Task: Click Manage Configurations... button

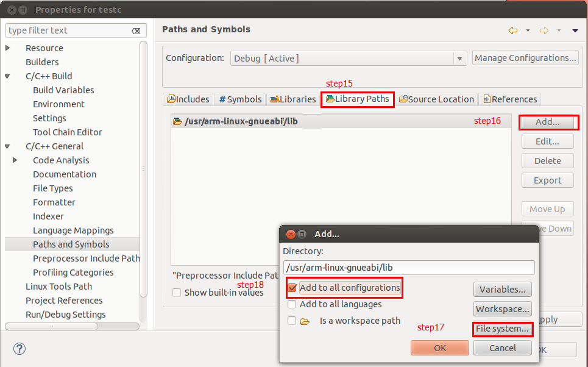Action: 525,58
